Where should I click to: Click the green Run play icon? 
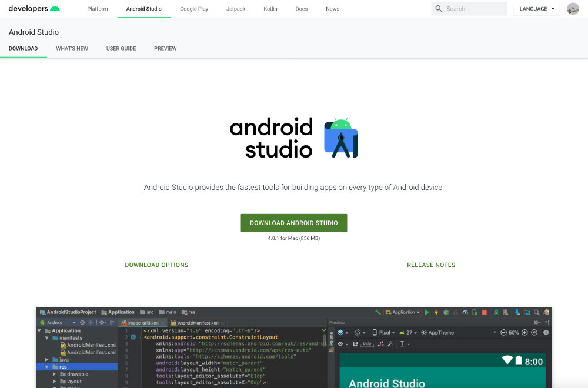coord(427,312)
